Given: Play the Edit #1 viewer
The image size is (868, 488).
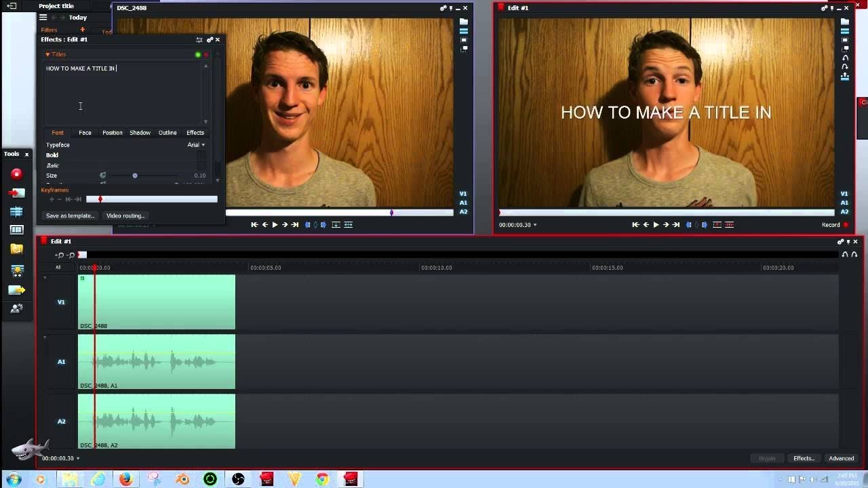Looking at the screenshot, I should coord(656,225).
